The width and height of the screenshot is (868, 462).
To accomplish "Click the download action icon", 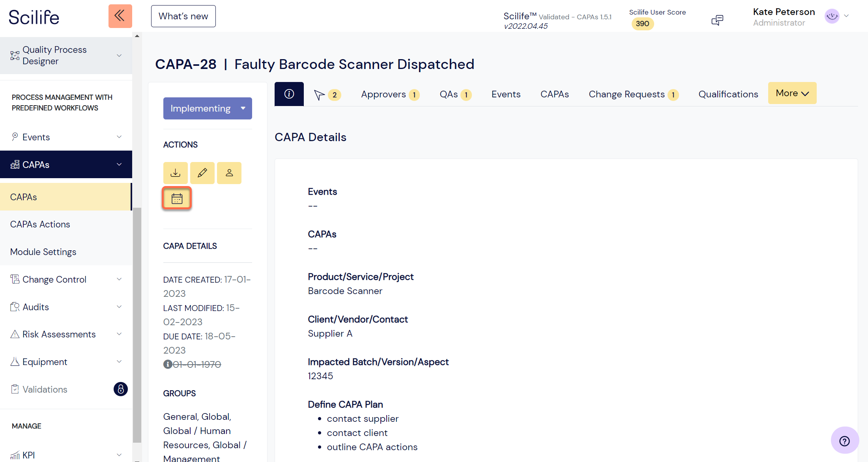I will tap(176, 173).
